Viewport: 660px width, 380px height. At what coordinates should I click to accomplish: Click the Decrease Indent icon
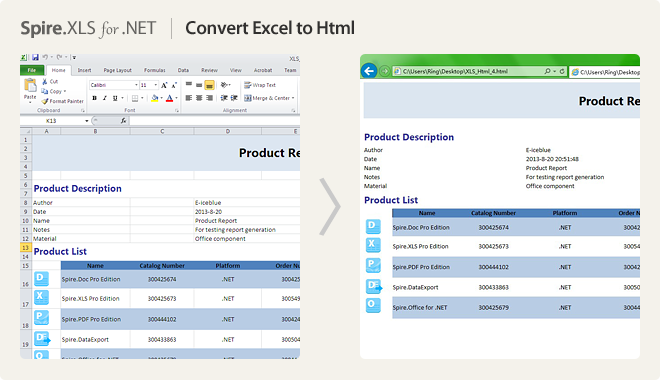coord(224,98)
